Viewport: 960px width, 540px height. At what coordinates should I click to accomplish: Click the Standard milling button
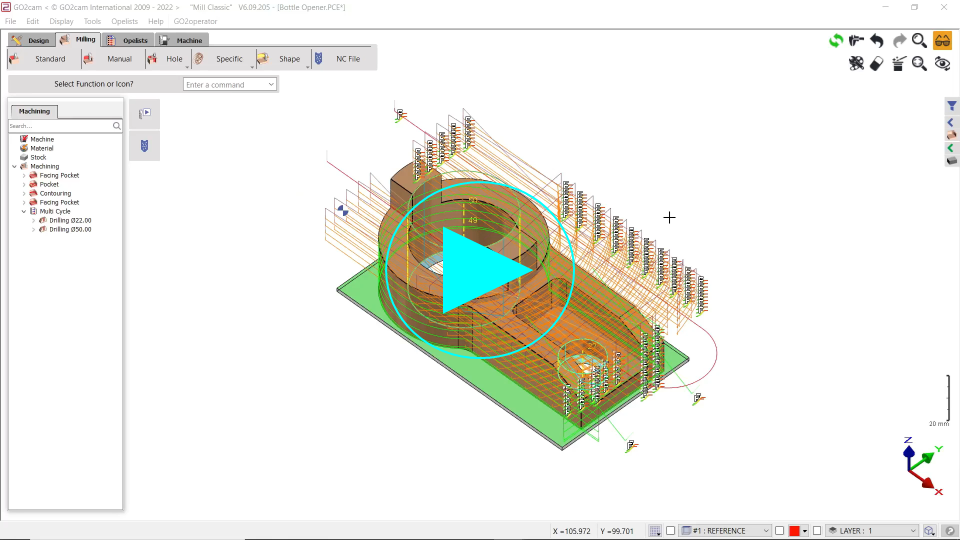[50, 59]
